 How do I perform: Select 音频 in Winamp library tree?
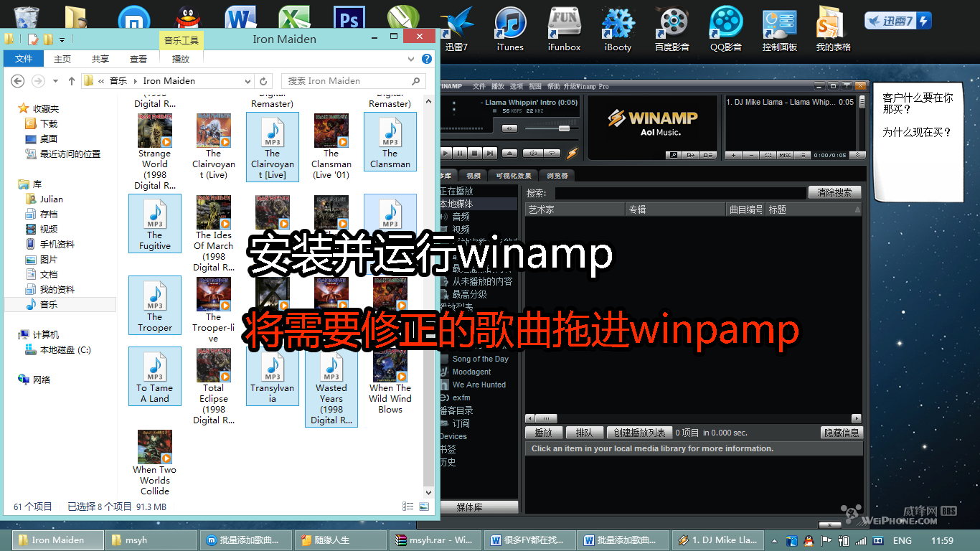coord(461,217)
